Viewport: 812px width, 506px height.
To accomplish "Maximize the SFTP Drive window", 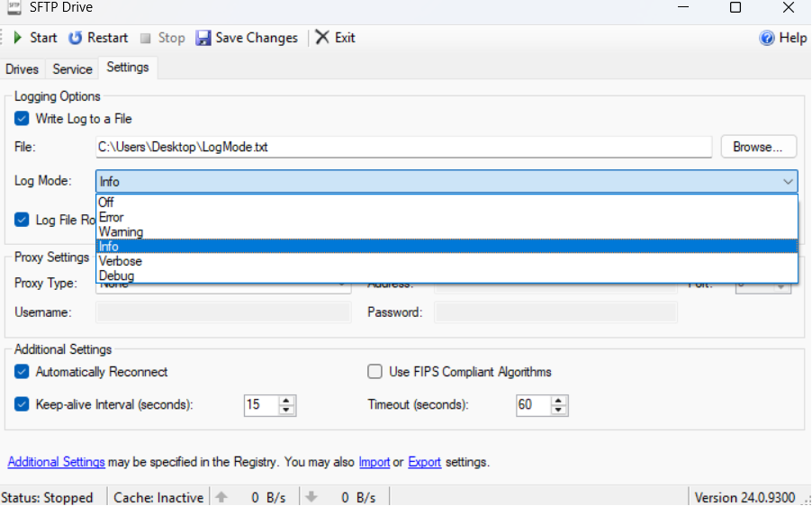I will 735,7.
